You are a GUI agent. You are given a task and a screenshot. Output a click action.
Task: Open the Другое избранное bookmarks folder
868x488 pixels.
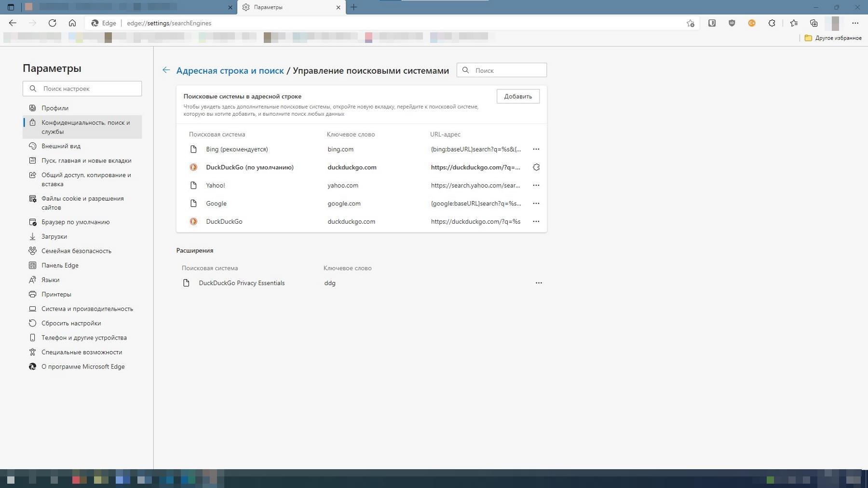[x=833, y=38]
